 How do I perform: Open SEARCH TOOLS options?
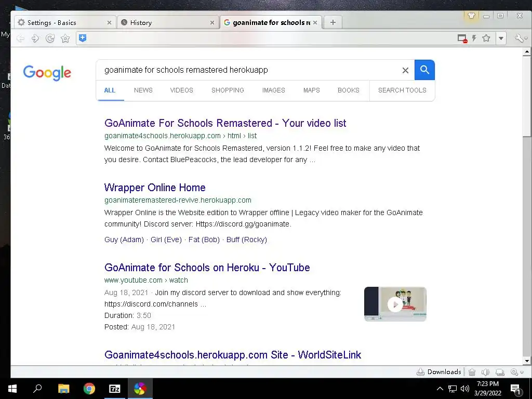tap(402, 90)
